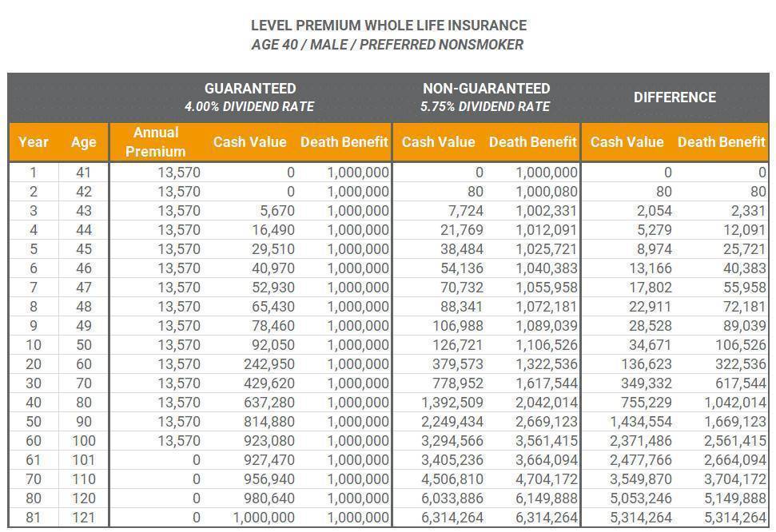Select the difference cash value '22,911'
The image size is (776, 532).
(651, 307)
